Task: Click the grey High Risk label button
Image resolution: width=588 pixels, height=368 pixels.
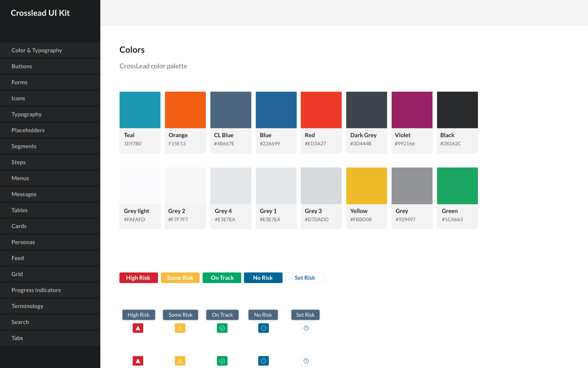Action: coord(139,315)
